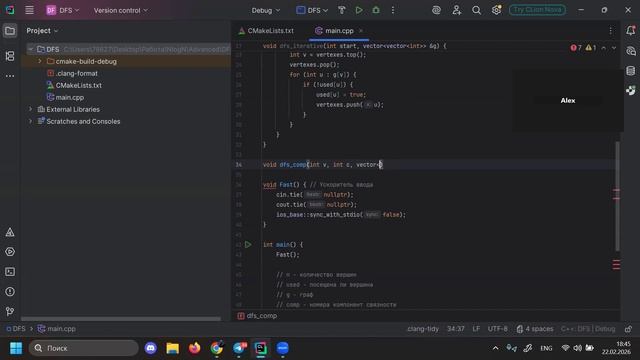Open 4 spaces indent settings
Image resolution: width=640 pixels, height=360 pixels.
(x=535, y=329)
